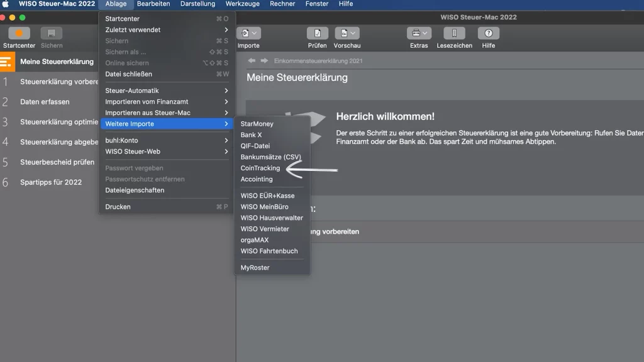Expand the Steuer-Automatik submenu
Viewport: 644px width, 362px height.
167,90
